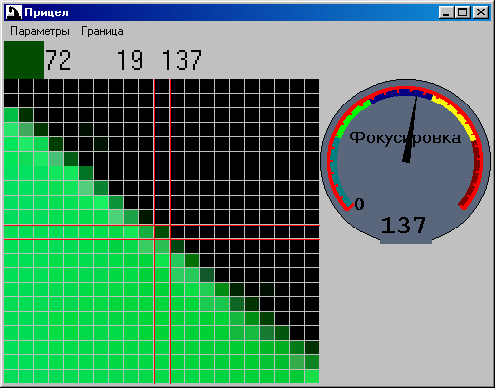Click the large 137 reading under the gauge
Screen dimensions: 495x388
click(x=403, y=225)
